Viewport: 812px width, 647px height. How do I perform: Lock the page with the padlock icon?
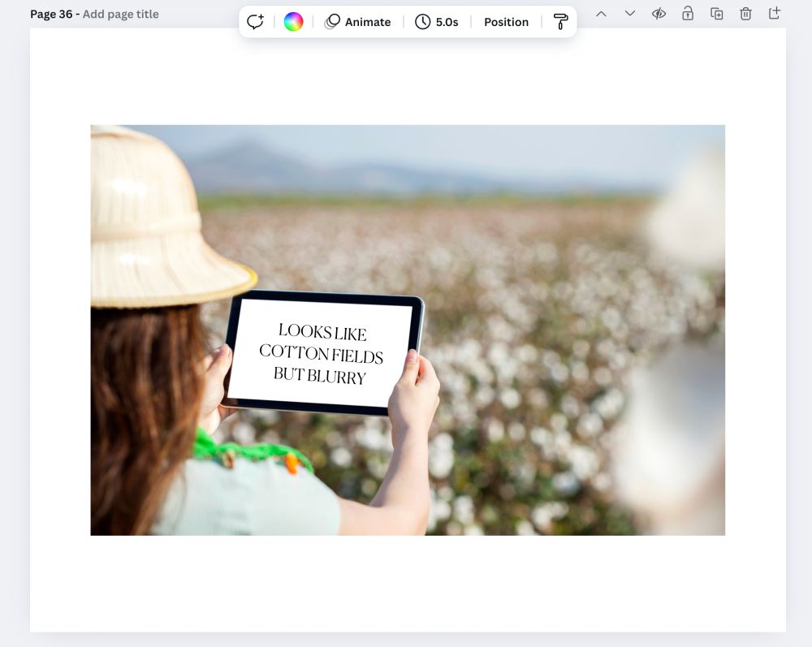click(688, 14)
